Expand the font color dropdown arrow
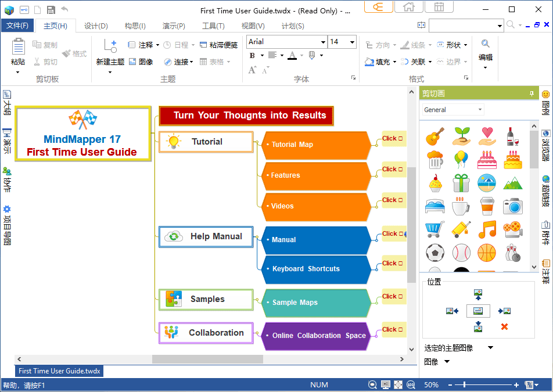Image resolution: width=553 pixels, height=392 pixels. pyautogui.click(x=302, y=55)
